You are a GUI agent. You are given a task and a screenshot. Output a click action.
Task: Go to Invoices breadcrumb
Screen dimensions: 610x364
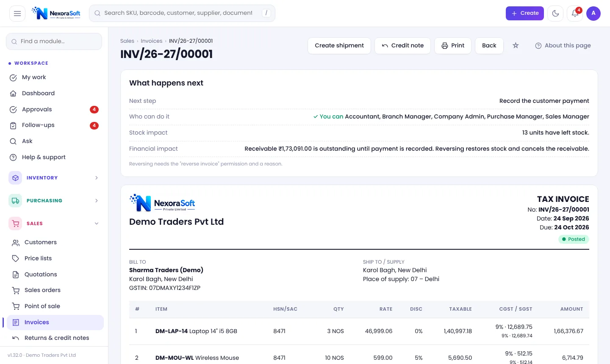point(152,41)
